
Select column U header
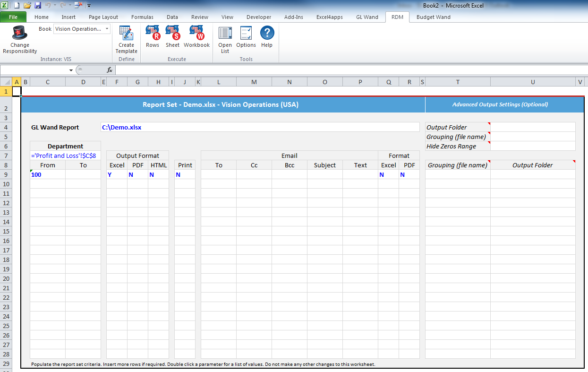[x=533, y=82]
